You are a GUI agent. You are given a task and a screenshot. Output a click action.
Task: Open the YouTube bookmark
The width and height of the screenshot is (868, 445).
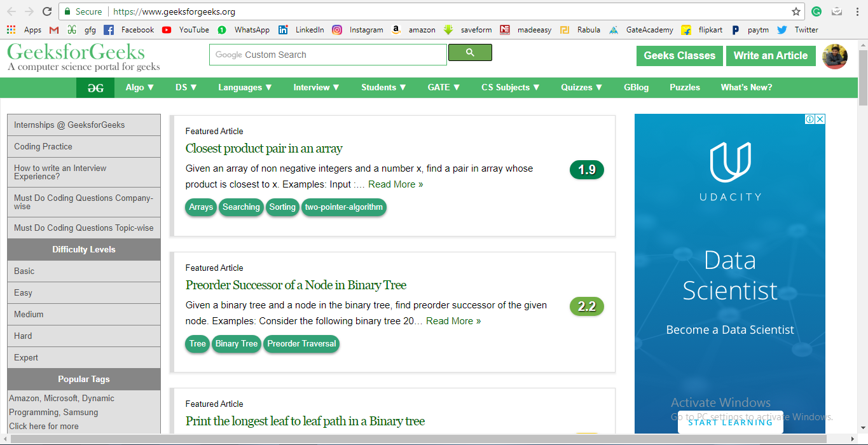coord(186,30)
